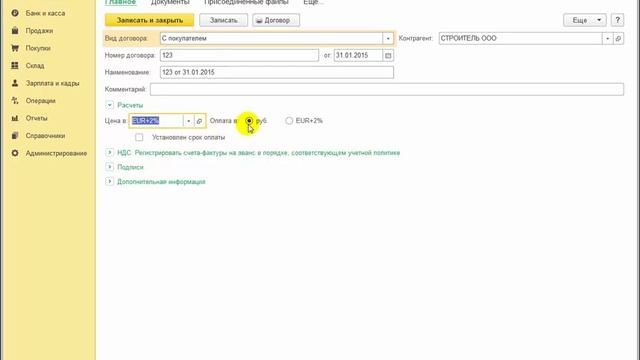Switch to the Присоединенные файлы tab
The width and height of the screenshot is (640, 360).
coord(246,2)
